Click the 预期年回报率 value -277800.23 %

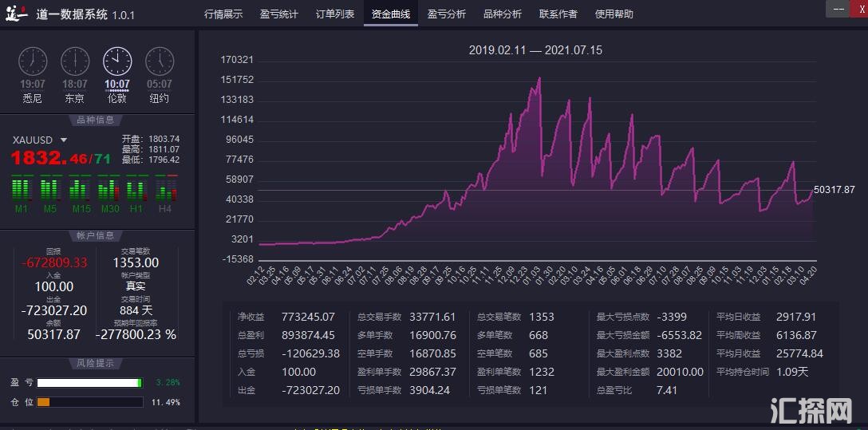[x=136, y=334]
